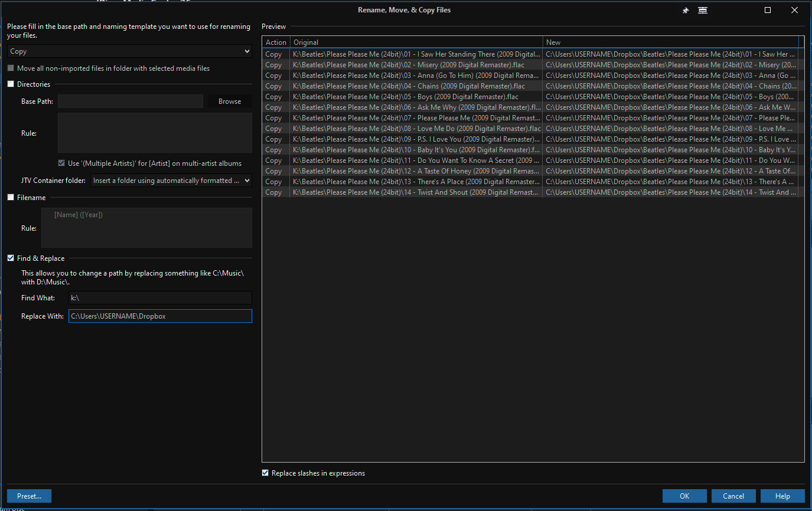
Task: Toggle Replace slashes in expressions checkbox
Action: pyautogui.click(x=265, y=473)
